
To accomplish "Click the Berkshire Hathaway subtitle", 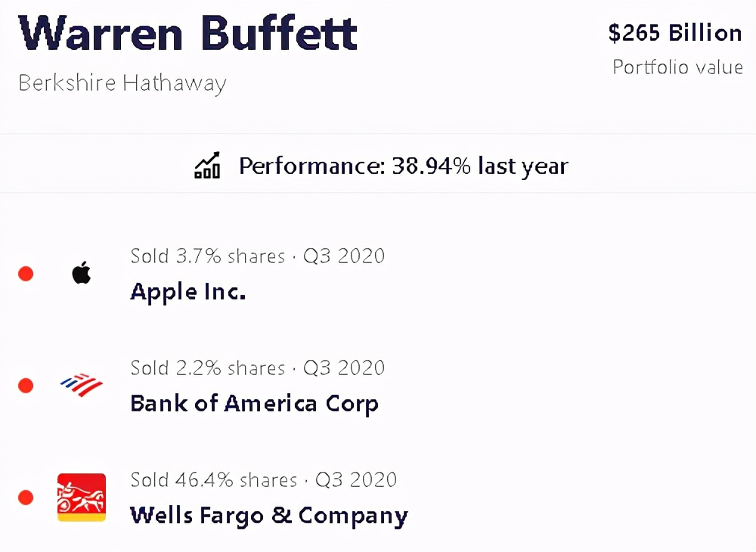I will (122, 82).
